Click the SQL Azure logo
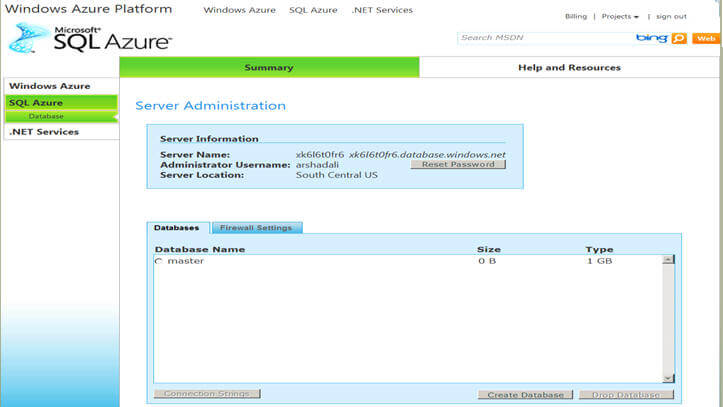 pos(90,38)
